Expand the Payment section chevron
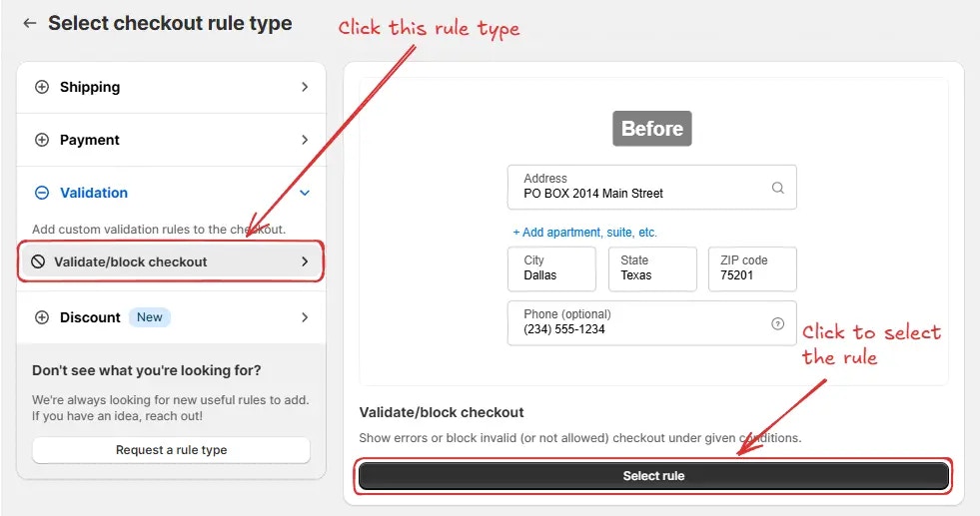Screen dimensions: 980x516 [305, 140]
